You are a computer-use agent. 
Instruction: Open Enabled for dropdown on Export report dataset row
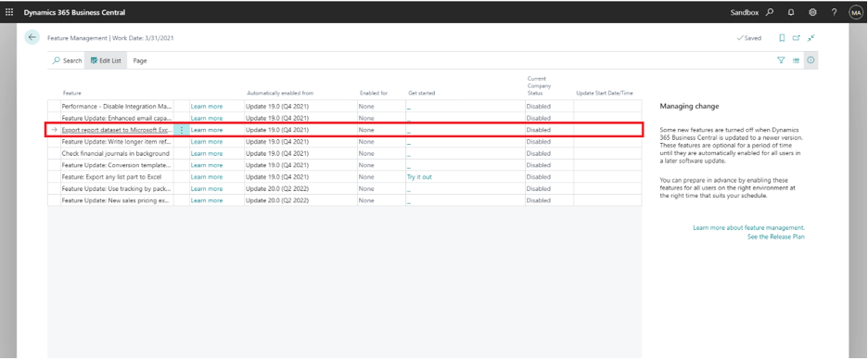382,130
